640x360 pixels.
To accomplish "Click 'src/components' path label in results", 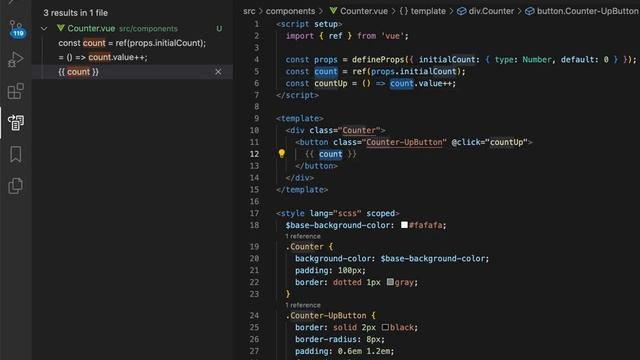I will pyautogui.click(x=148, y=29).
